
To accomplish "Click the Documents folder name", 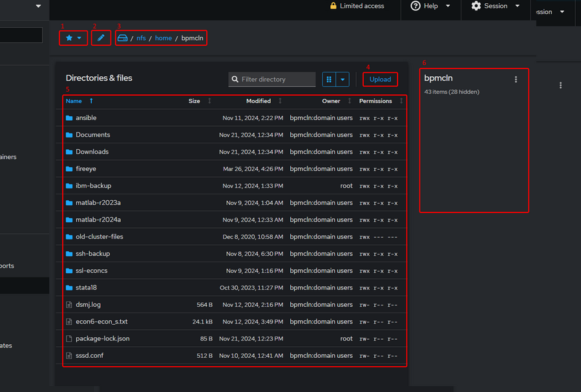I will pos(92,135).
